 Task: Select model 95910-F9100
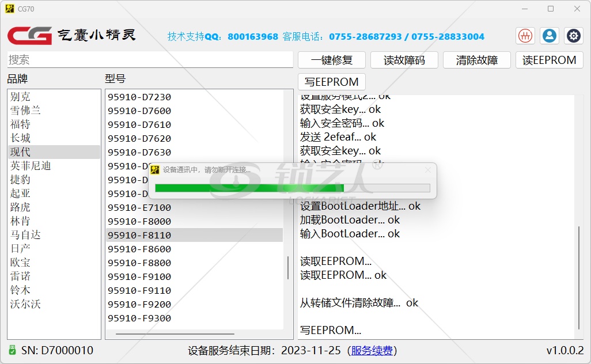click(x=195, y=276)
